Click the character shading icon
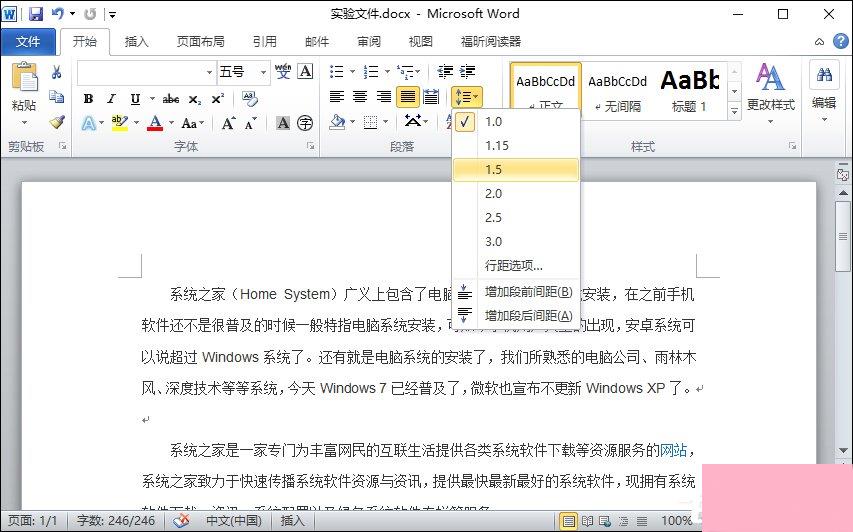 (x=283, y=123)
